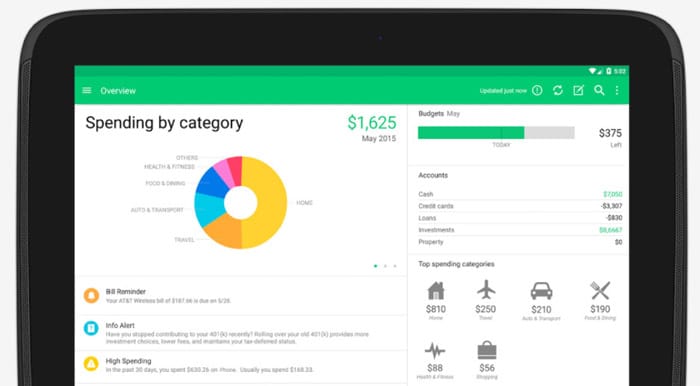Tap the Spending by category title

click(x=164, y=123)
